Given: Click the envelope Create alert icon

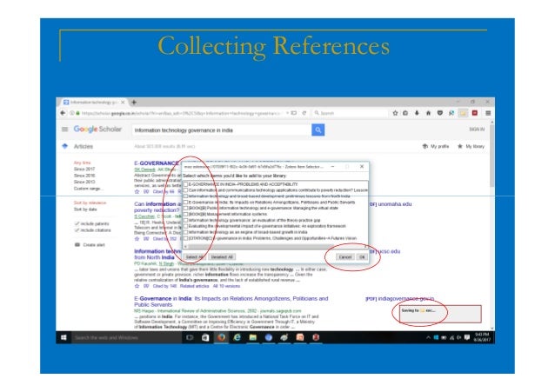Looking at the screenshot, I should point(77,245).
